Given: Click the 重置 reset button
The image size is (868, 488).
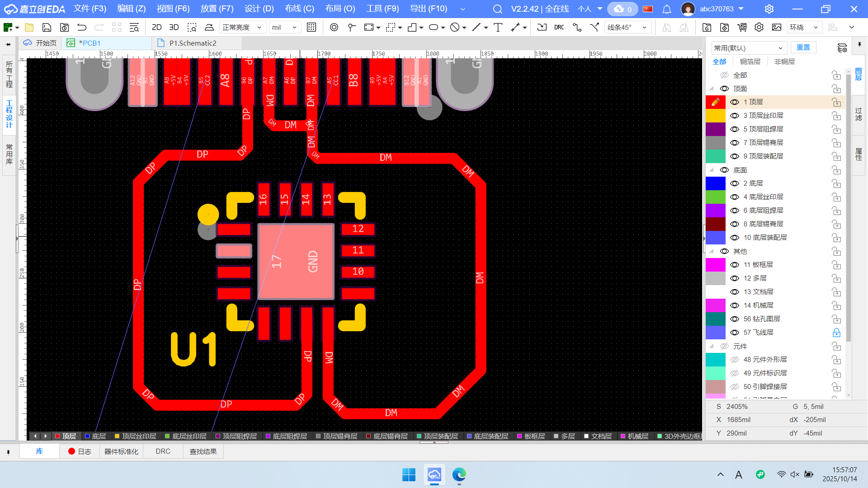Looking at the screenshot, I should click(x=803, y=47).
